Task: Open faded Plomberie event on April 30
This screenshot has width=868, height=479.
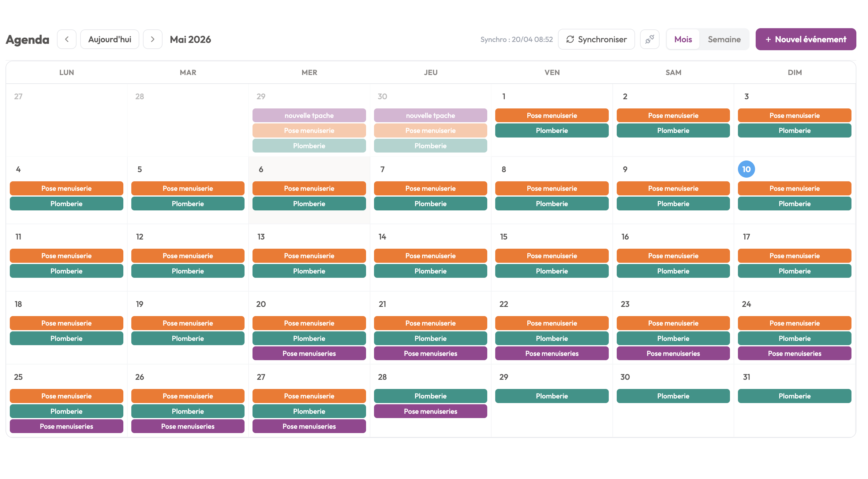Action: click(430, 146)
